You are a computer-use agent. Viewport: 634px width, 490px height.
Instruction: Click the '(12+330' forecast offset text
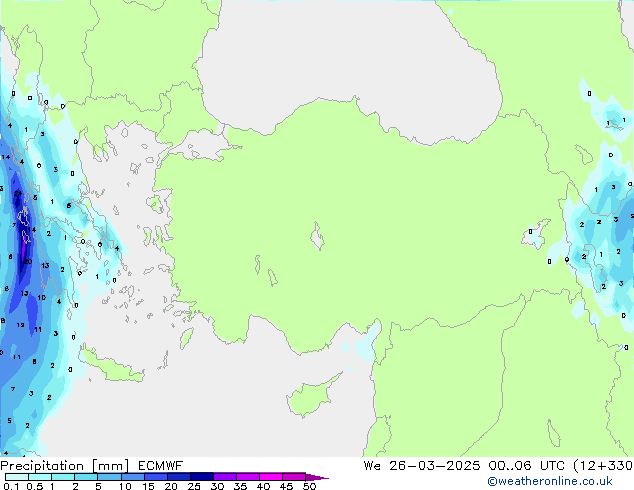(x=603, y=466)
